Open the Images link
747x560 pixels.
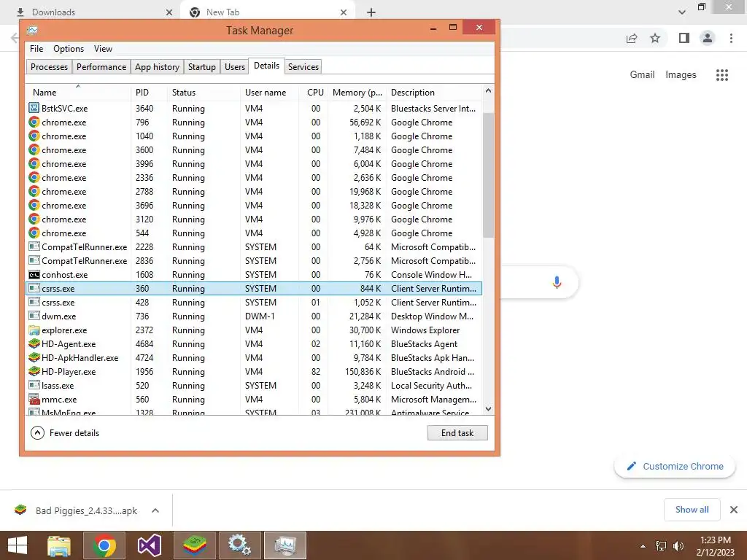681,75
